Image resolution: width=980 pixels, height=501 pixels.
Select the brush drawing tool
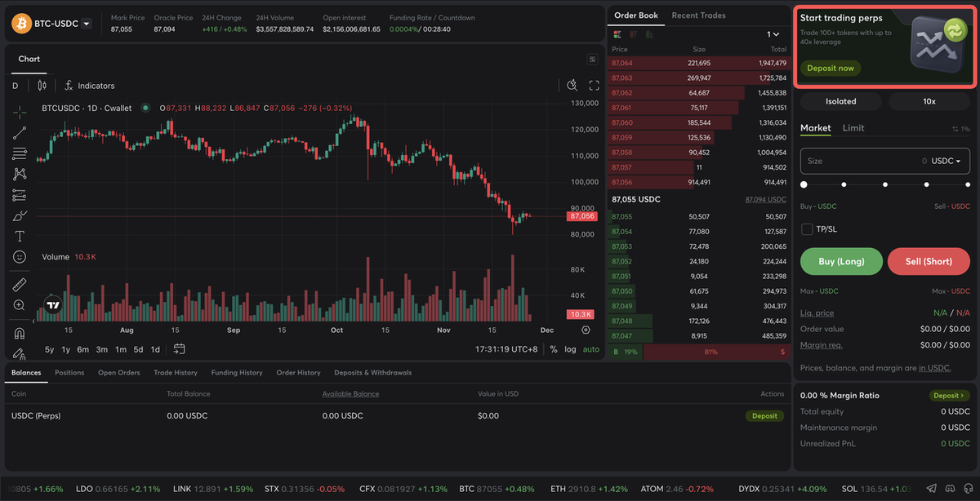click(20, 215)
